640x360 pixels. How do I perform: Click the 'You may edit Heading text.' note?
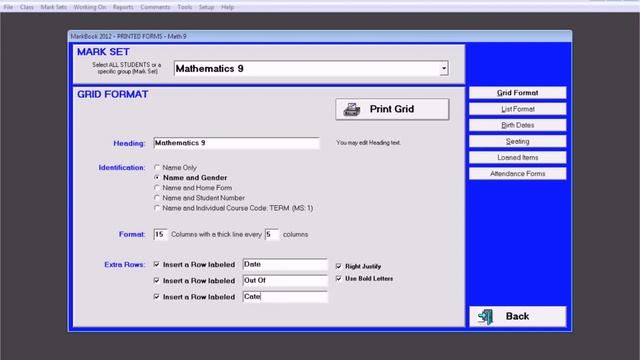pos(368,143)
